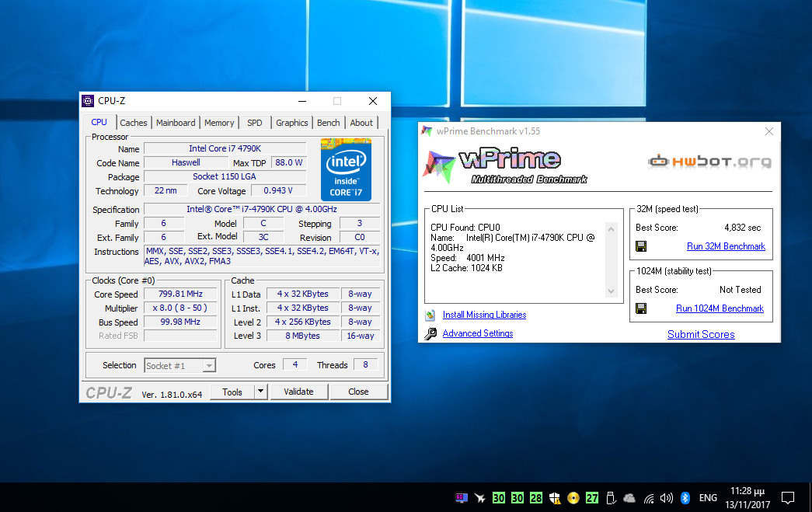Click the Package value "Socket 1150 LGA"
The height and width of the screenshot is (512, 812).
[225, 176]
